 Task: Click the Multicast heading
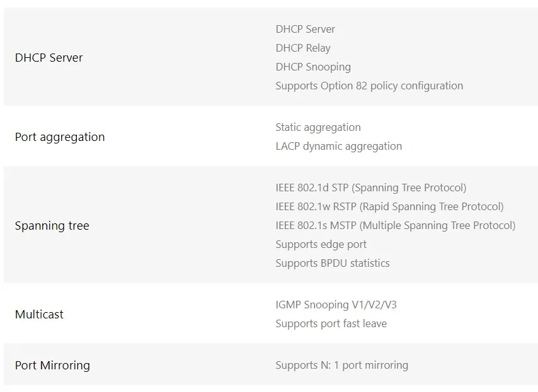[39, 315]
